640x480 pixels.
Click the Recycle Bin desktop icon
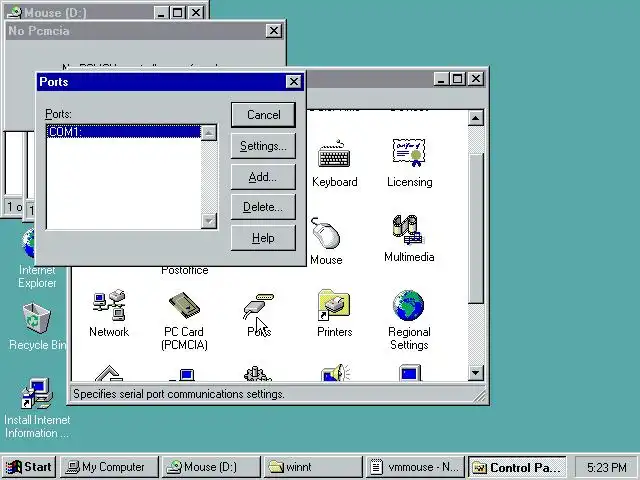coord(37,318)
